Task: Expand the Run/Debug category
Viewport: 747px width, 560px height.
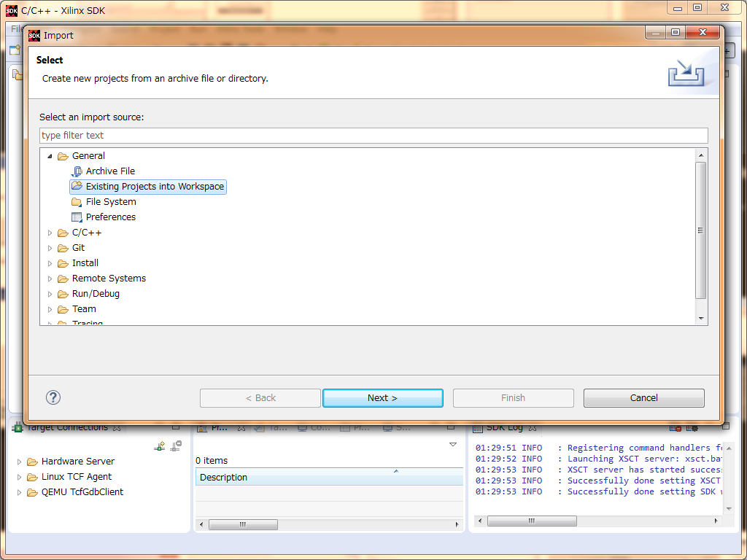Action: point(50,294)
